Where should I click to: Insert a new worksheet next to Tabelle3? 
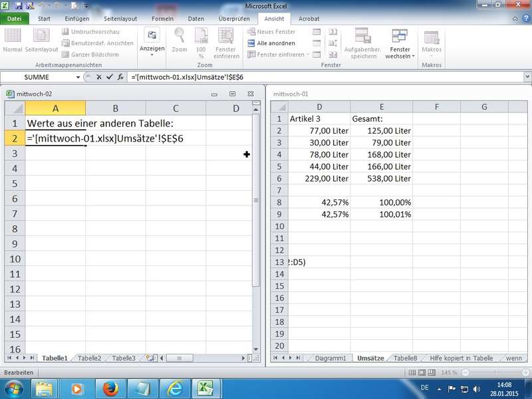[150, 358]
